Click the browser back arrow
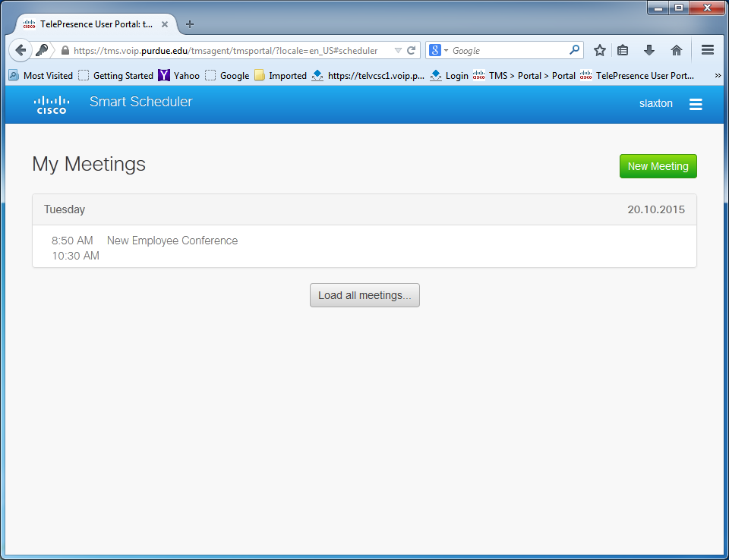This screenshot has height=560, width=729. (21, 50)
